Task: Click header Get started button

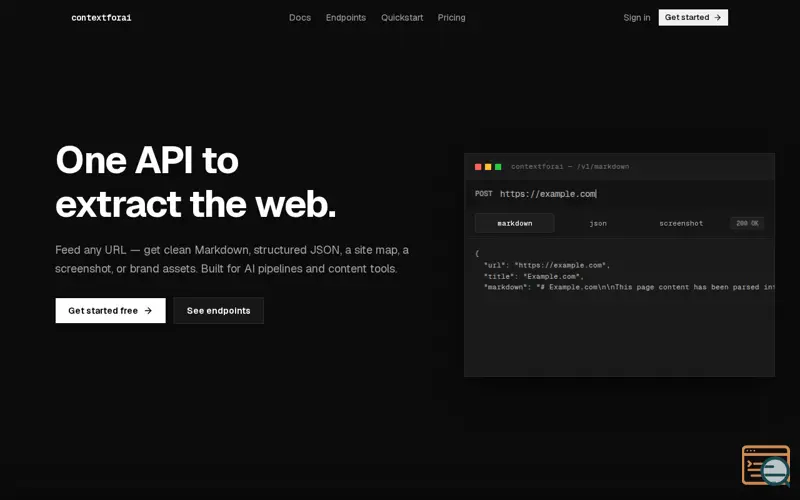Action: tap(693, 17)
